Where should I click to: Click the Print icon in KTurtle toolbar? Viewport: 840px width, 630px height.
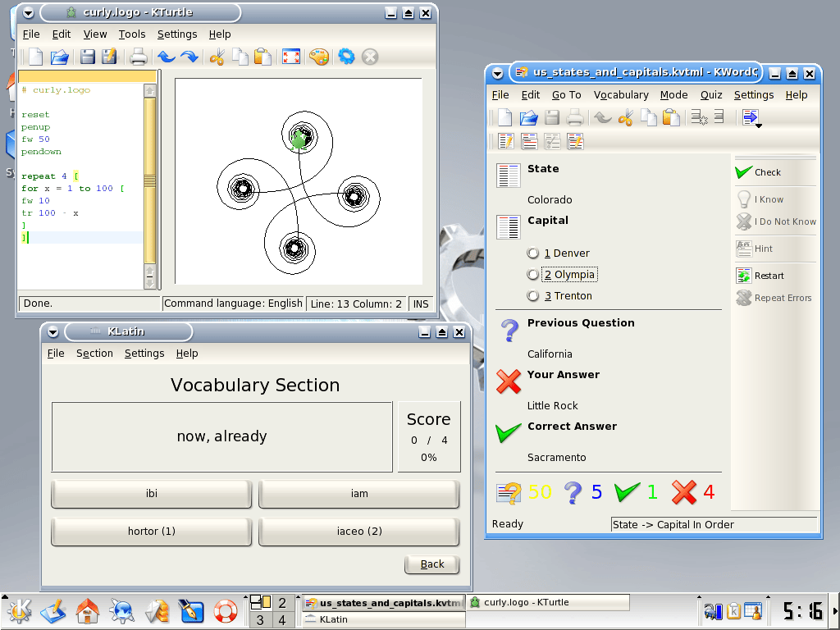pyautogui.click(x=139, y=57)
